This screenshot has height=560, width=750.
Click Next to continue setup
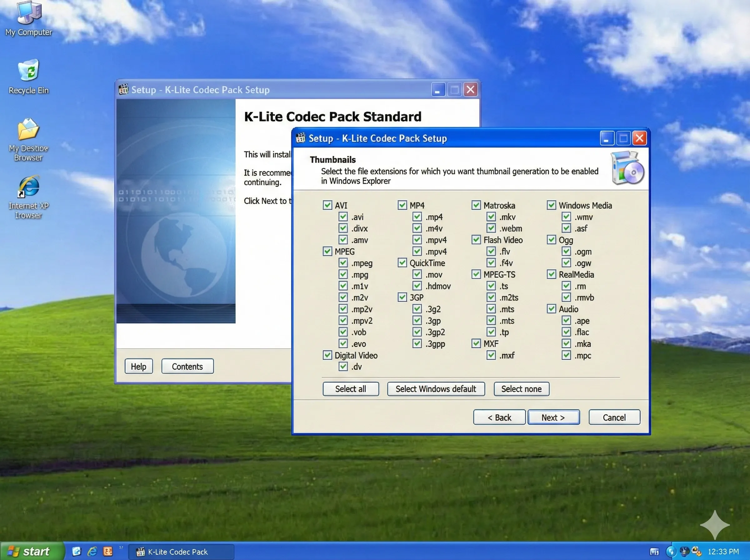click(553, 417)
